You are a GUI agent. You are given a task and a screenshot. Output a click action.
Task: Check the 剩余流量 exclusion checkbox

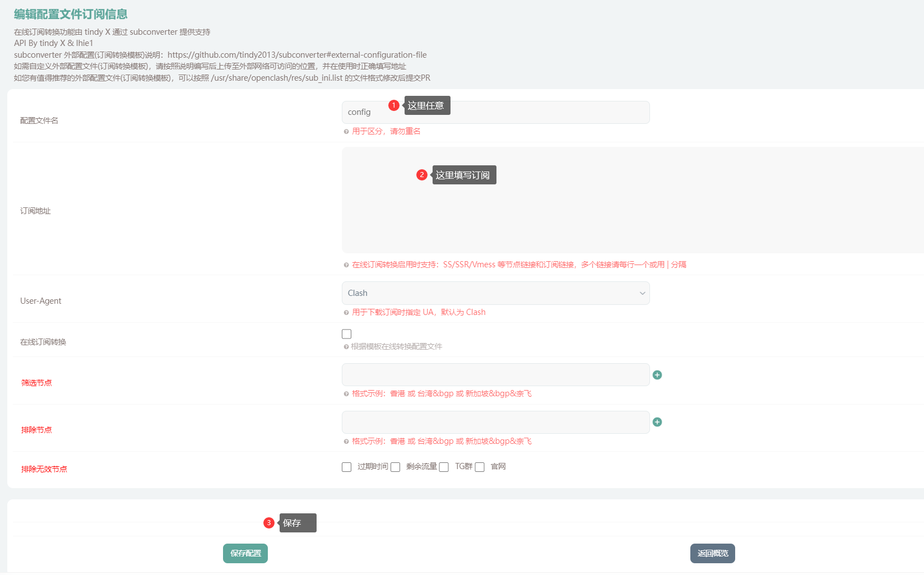[x=396, y=467]
